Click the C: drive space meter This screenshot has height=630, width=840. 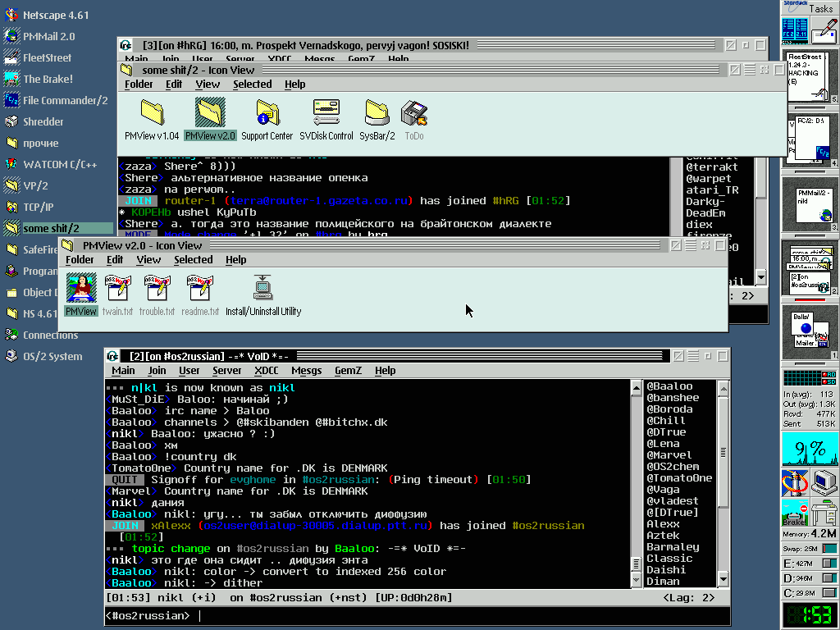tap(810, 594)
